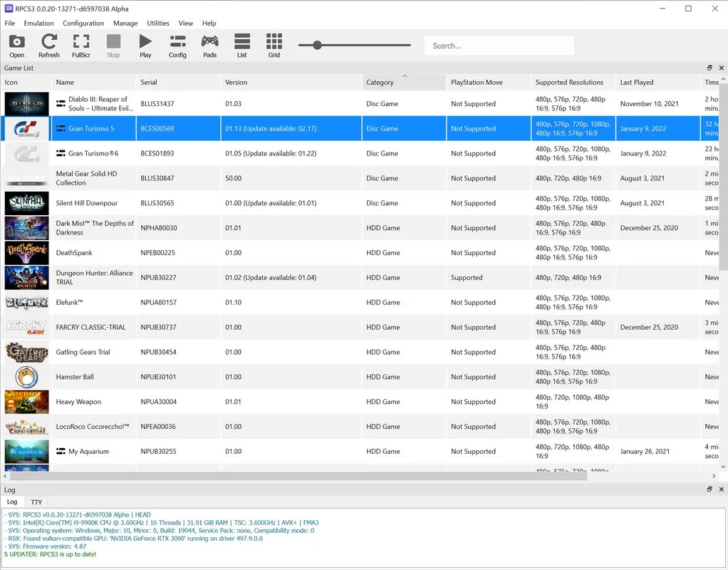
Task: Sort by the Version column header
Action: (291, 82)
